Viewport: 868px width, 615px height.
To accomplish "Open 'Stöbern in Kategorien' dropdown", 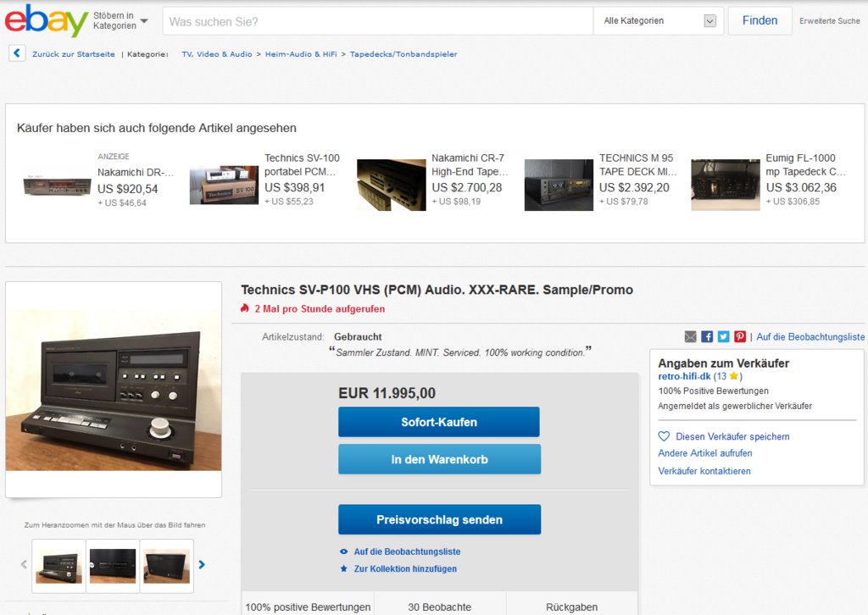I will point(120,20).
